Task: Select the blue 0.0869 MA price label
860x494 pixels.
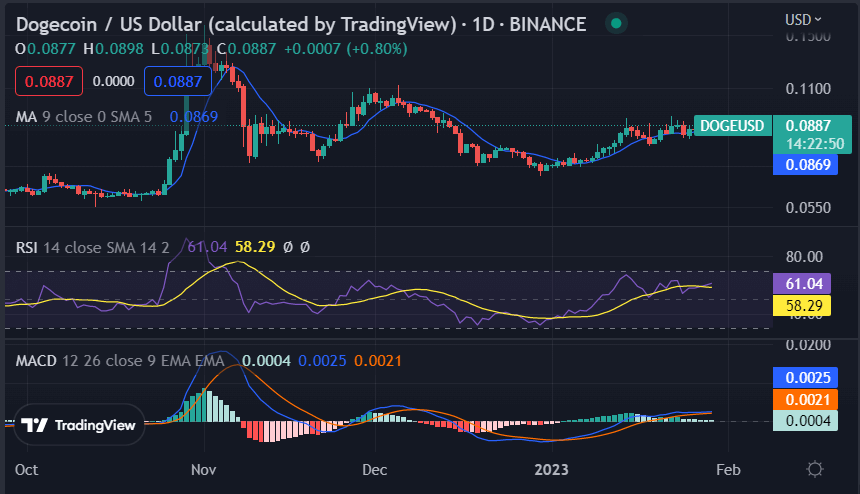Action: (804, 163)
